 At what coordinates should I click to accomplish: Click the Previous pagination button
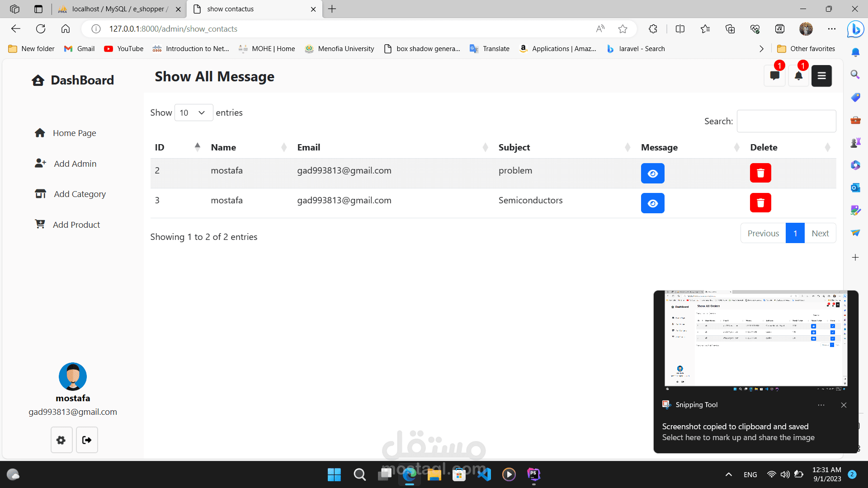tap(763, 233)
